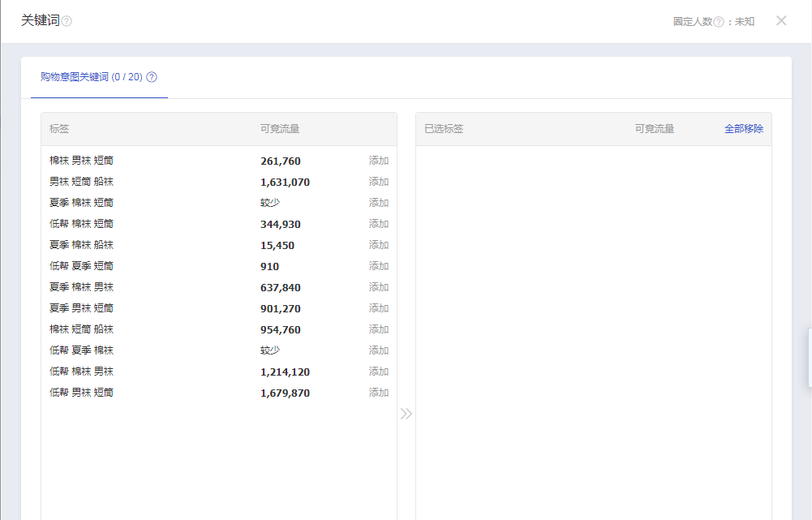The height and width of the screenshot is (520, 812).
Task: Click 全部移除 to remove all selected tags
Action: tap(744, 129)
